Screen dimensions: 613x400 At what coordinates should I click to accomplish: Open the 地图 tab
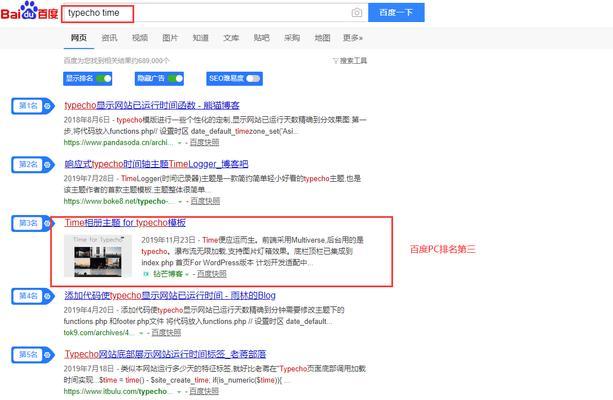click(323, 38)
